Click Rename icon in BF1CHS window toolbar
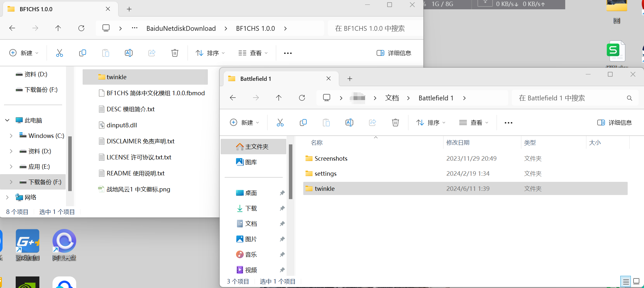The height and width of the screenshot is (288, 644). [129, 53]
